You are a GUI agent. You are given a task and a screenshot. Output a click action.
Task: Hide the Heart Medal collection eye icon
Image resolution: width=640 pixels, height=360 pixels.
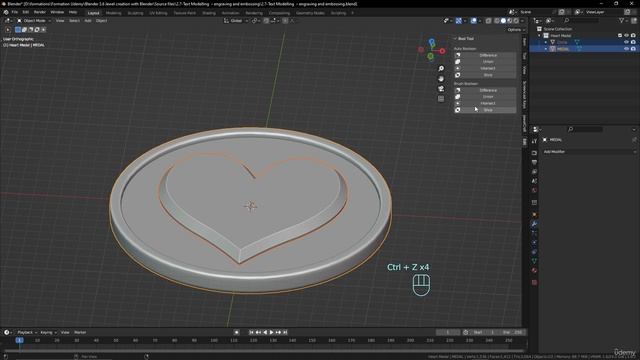pyautogui.click(x=627, y=36)
